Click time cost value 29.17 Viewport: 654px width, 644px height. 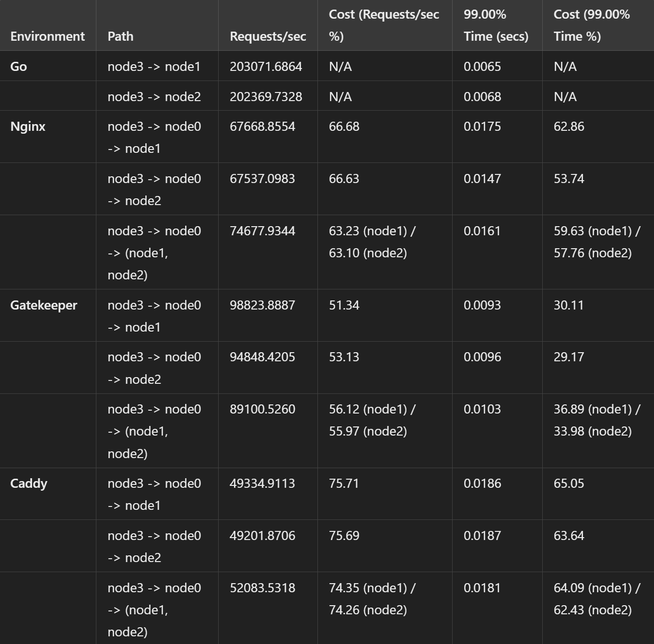tap(569, 357)
